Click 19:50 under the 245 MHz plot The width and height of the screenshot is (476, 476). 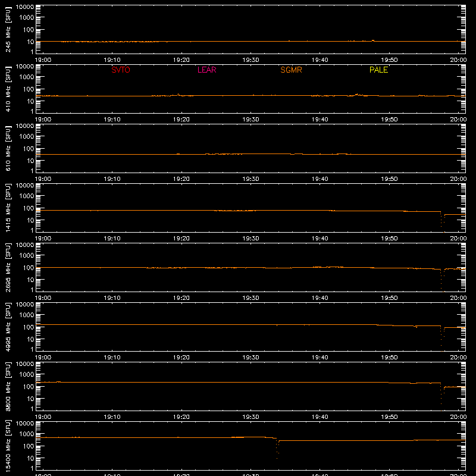coord(389,60)
